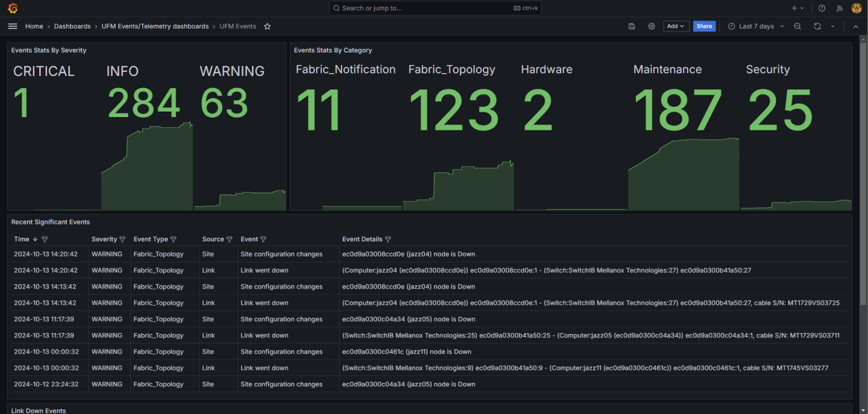
Task: Open UFM Events/Telemetry dashboards breadcrumb
Action: point(156,26)
